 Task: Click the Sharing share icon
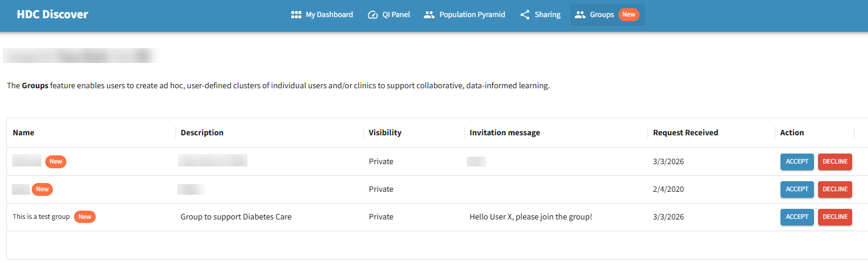click(x=525, y=15)
